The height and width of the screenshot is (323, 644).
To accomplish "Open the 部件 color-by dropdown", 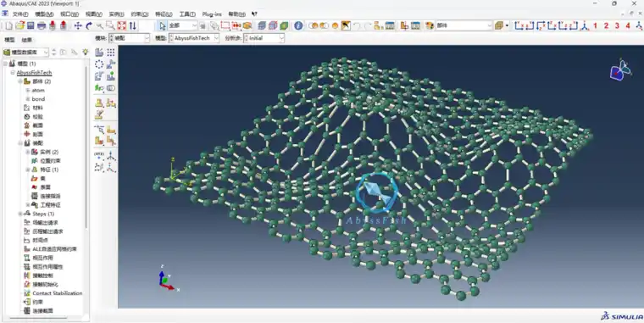I will click(464, 26).
